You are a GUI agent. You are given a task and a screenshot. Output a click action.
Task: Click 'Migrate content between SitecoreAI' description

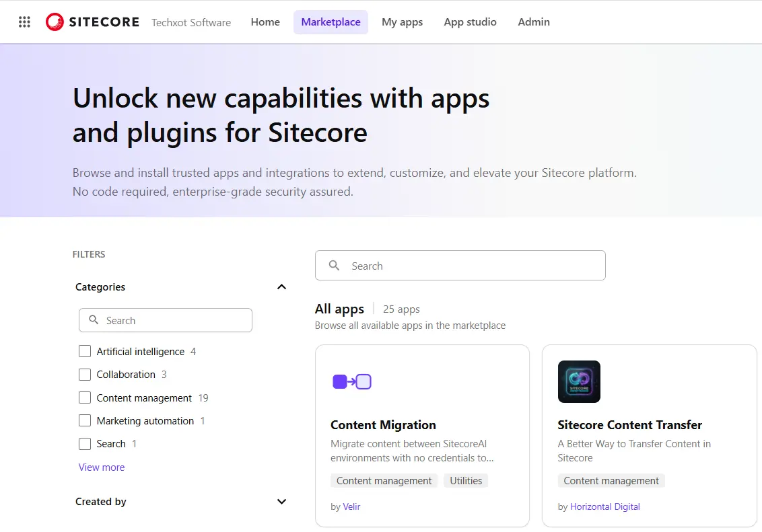pyautogui.click(x=412, y=451)
